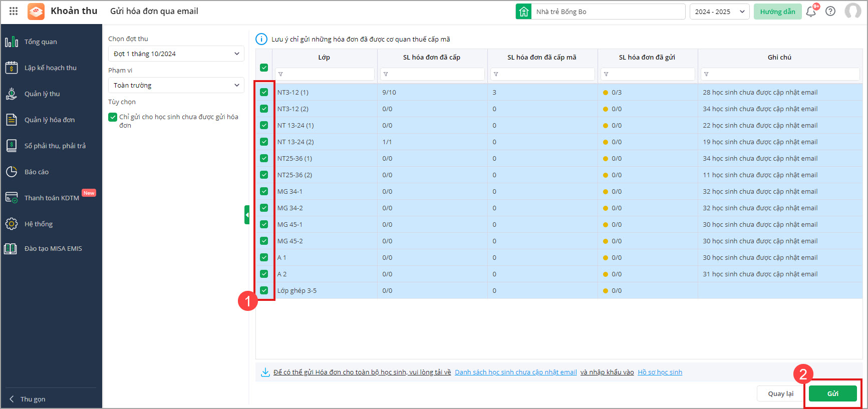Click the Quay lại button

[x=781, y=393]
